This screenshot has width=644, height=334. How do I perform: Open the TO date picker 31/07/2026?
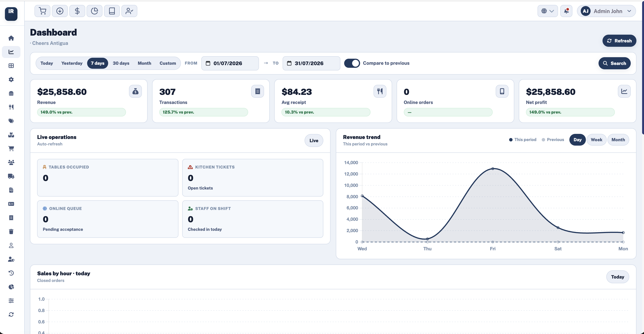[311, 63]
